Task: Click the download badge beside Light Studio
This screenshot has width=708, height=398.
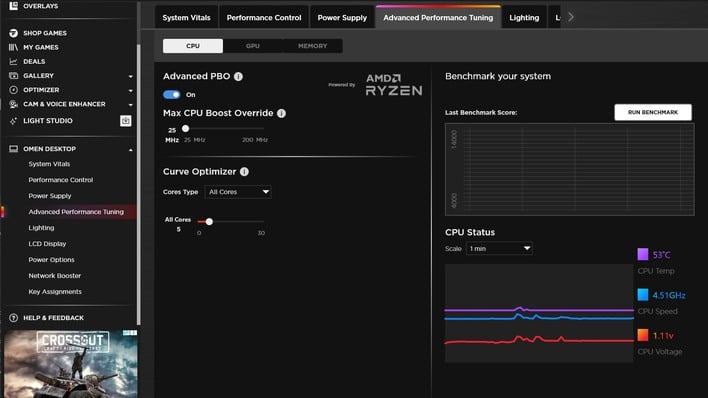Action: click(x=126, y=121)
